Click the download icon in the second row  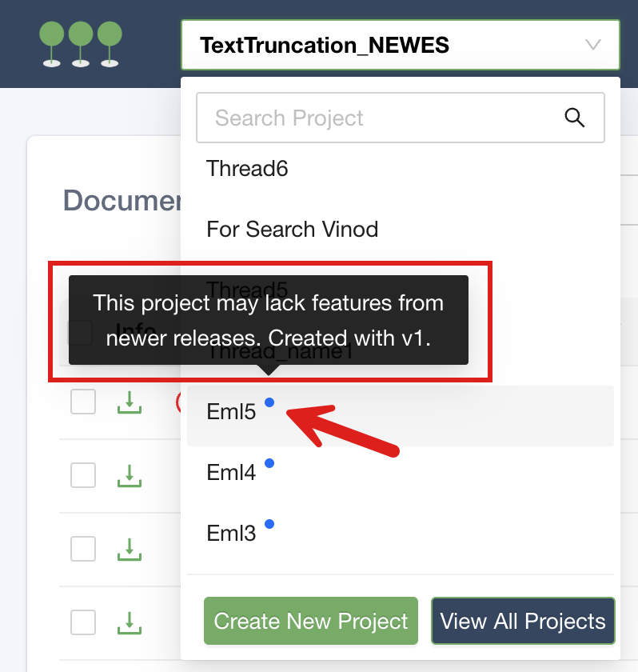[130, 475]
